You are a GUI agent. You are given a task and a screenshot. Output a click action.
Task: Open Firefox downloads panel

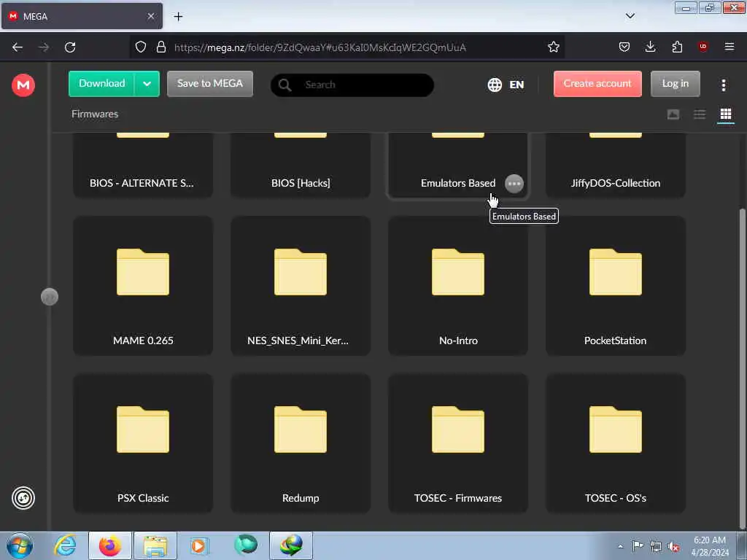[x=650, y=47]
